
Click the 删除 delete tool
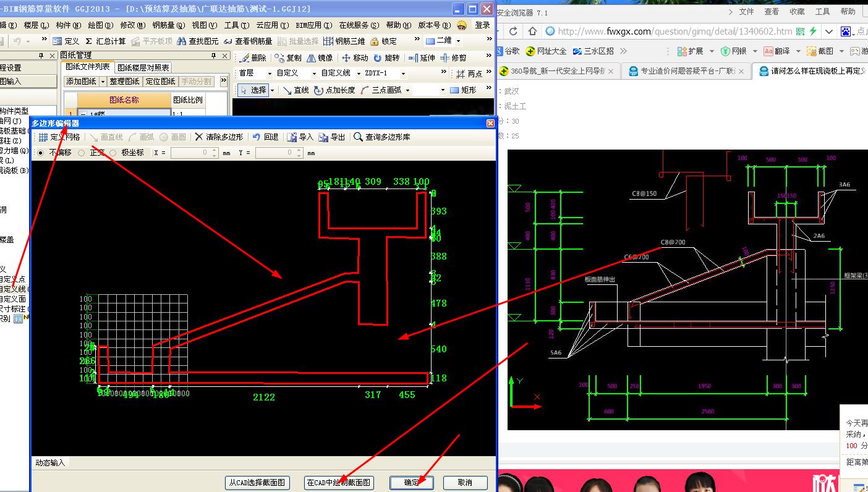pos(253,57)
